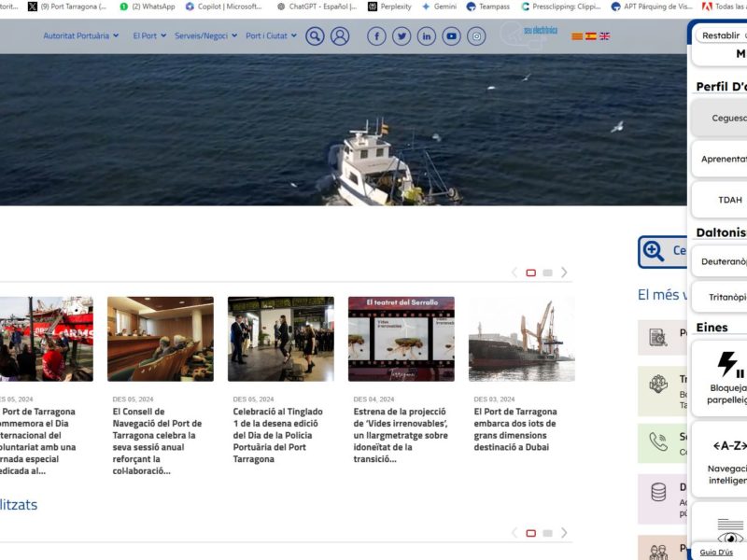Viewport: 747px width, 560px height.
Task: Click the zoom magnifier icon beside 'Ce'
Action: click(653, 251)
